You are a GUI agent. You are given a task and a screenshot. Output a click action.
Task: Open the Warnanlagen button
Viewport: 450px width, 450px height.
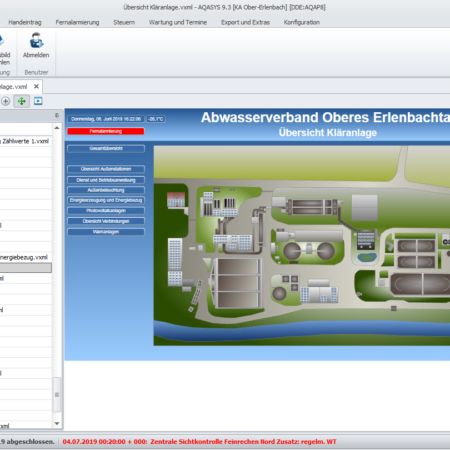106,232
